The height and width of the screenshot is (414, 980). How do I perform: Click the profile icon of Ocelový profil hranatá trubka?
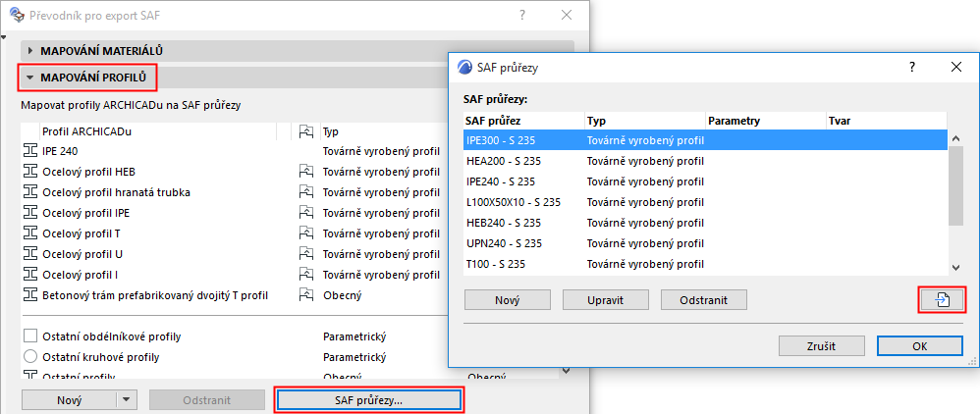coord(30,191)
